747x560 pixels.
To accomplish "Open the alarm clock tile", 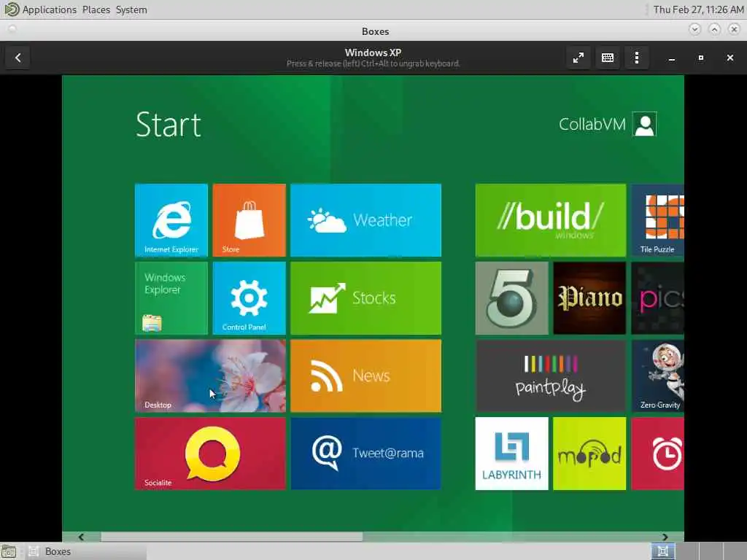I will [x=657, y=454].
